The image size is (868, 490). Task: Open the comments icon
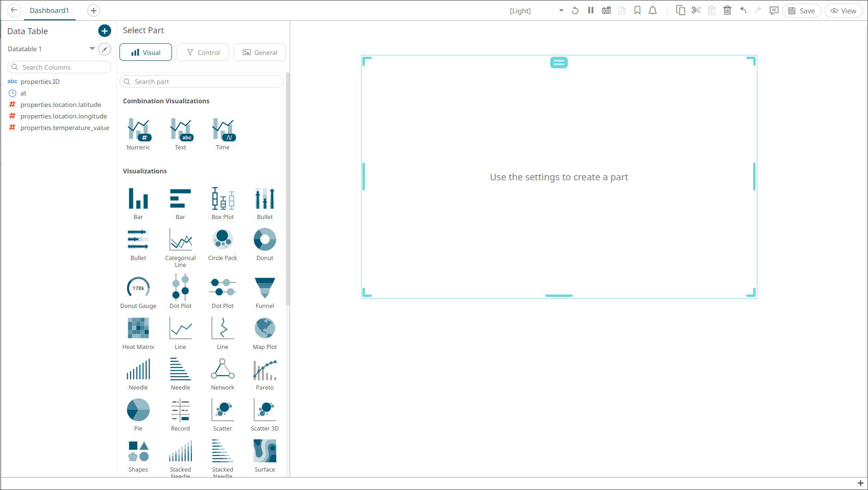(x=774, y=11)
